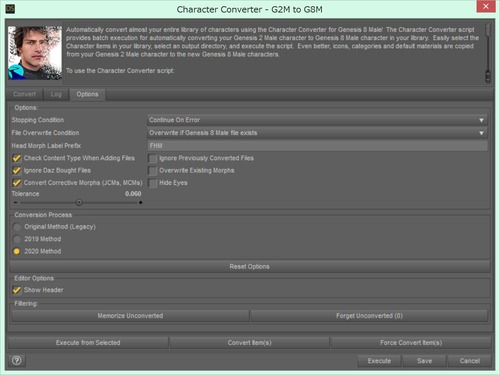The height and width of the screenshot is (375, 500).
Task: Check the Hide Eyes option
Action: coord(153,183)
